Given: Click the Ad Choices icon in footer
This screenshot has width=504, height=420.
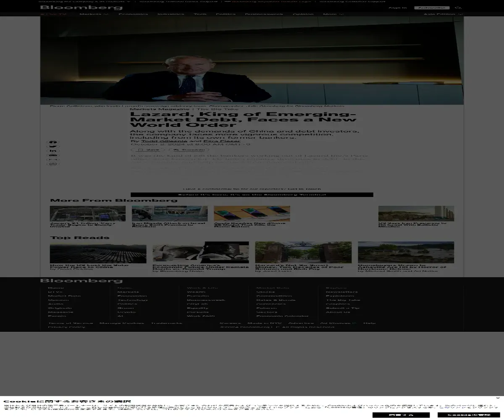Looking at the screenshot, I should pos(355,323).
